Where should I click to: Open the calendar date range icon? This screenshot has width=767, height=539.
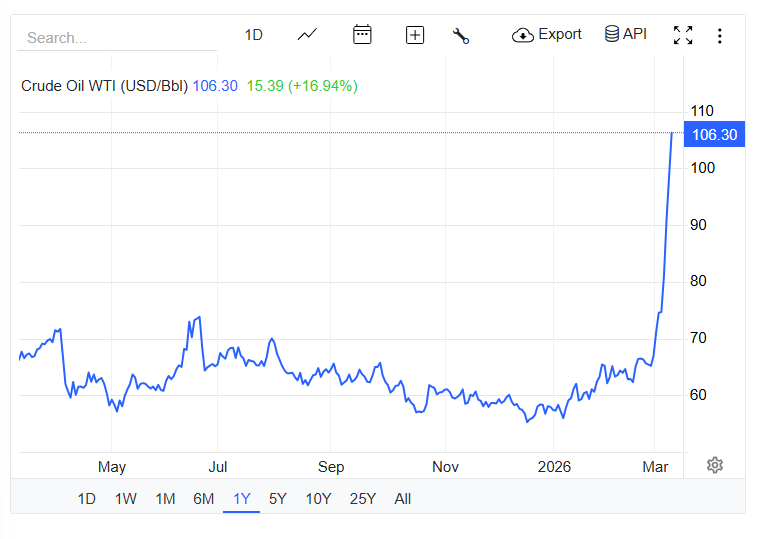click(x=362, y=35)
